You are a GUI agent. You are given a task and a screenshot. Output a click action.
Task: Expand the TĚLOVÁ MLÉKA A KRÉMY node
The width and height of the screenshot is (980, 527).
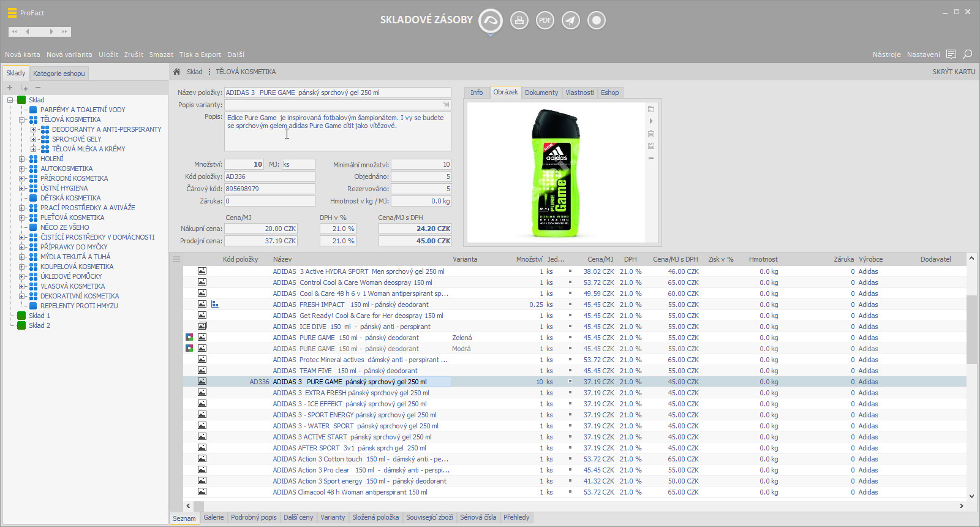[33, 149]
